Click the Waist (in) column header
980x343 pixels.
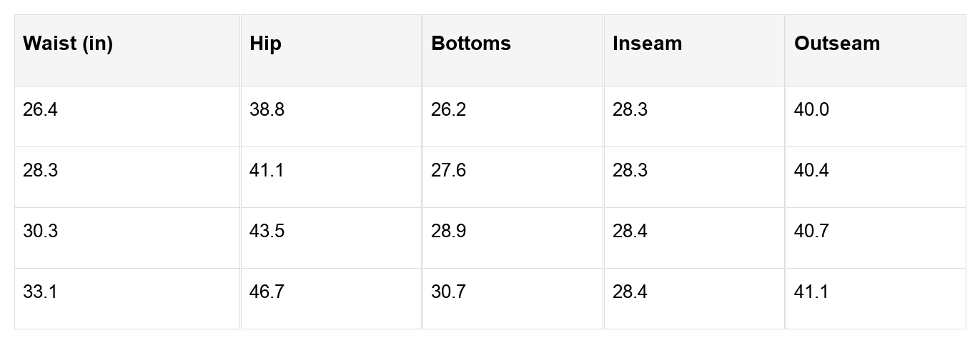68,44
